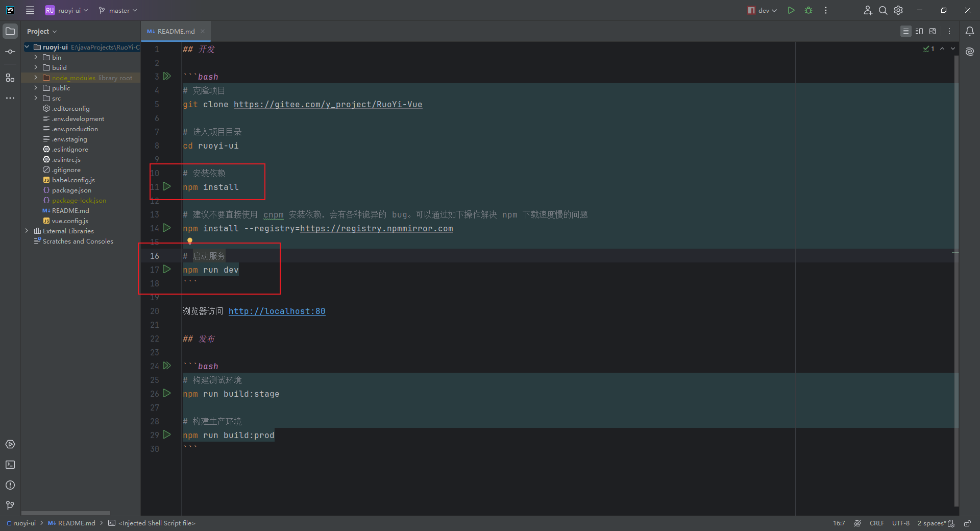Image resolution: width=980 pixels, height=531 pixels.
Task: Open more run actions menu
Action: click(x=826, y=10)
